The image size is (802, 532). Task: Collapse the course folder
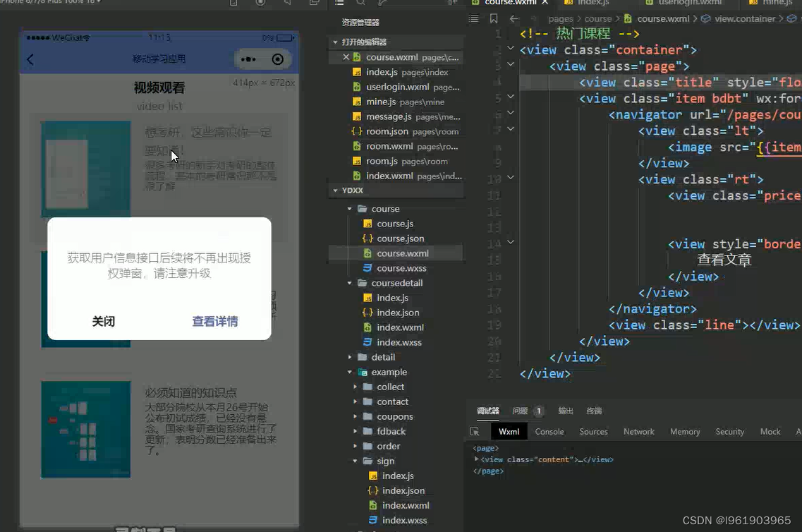350,209
